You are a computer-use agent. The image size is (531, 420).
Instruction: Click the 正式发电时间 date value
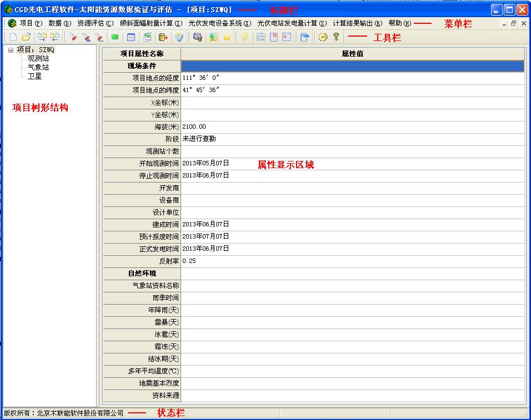click(206, 248)
